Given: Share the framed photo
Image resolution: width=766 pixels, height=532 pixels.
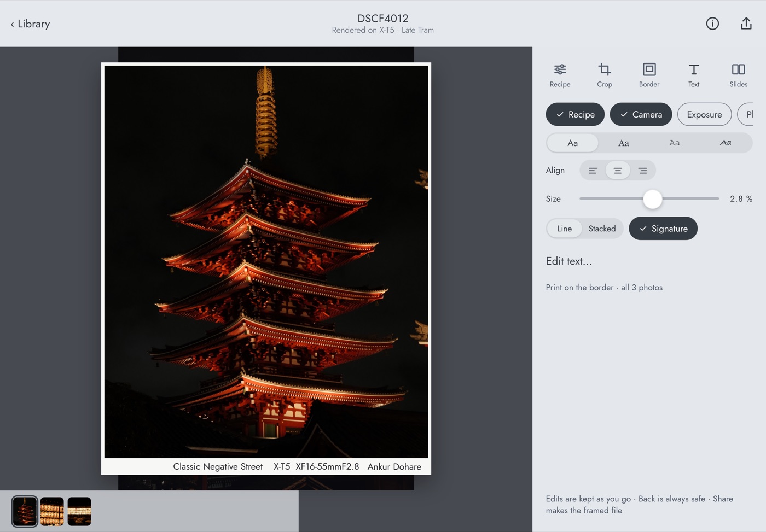Looking at the screenshot, I should (746, 24).
